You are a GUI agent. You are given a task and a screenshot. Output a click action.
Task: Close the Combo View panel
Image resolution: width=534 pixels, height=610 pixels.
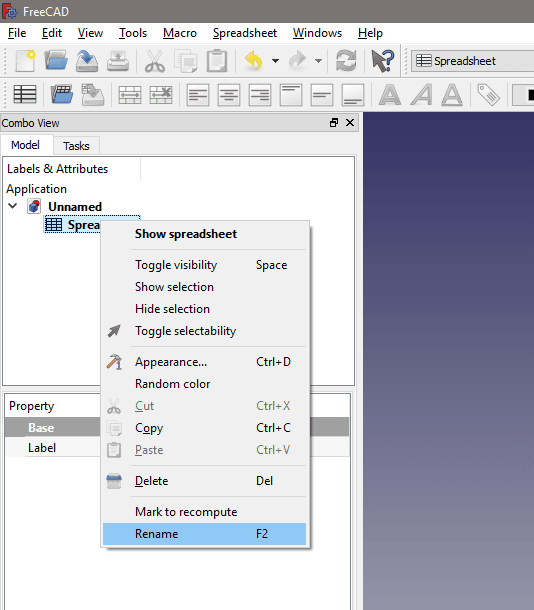coord(350,123)
